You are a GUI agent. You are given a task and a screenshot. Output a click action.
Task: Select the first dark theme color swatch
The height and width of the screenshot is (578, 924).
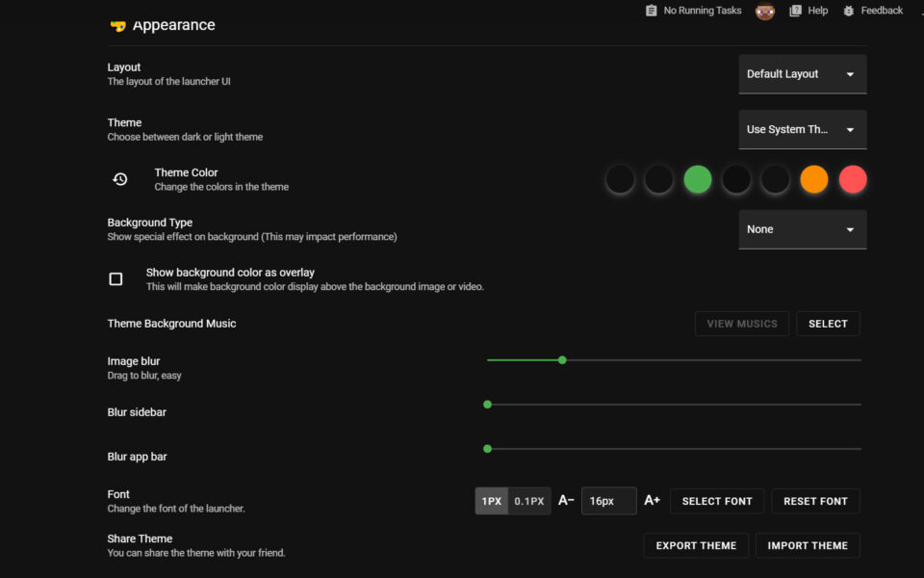[620, 179]
